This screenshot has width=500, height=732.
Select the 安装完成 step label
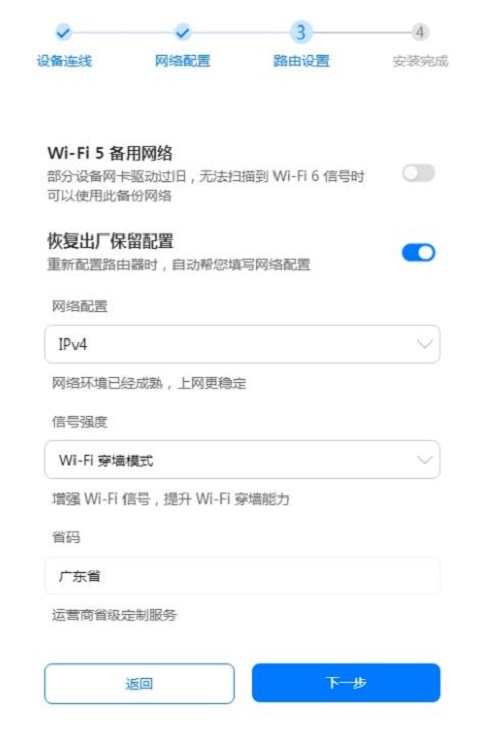click(420, 61)
